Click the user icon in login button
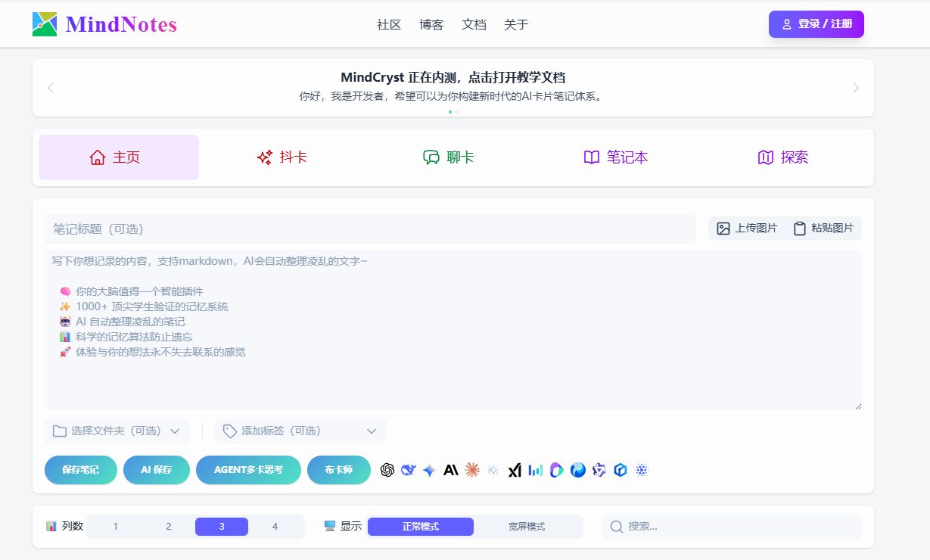930x560 pixels. pos(787,24)
